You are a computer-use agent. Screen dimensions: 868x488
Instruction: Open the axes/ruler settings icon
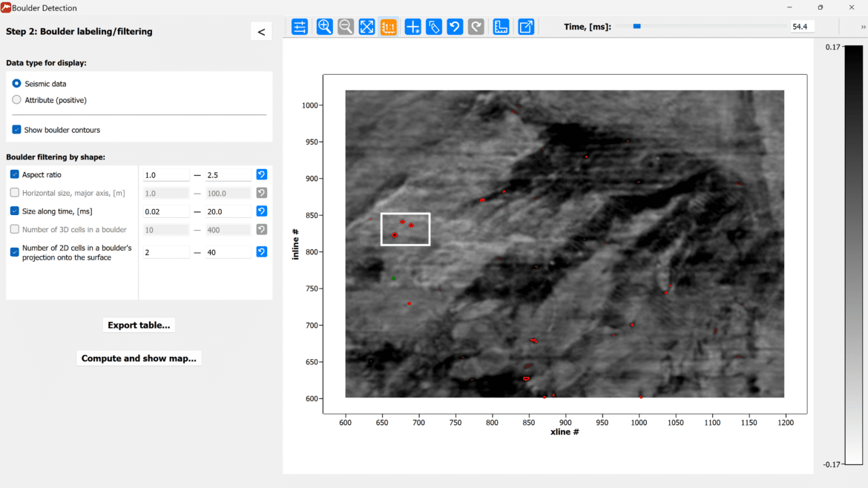click(x=501, y=27)
